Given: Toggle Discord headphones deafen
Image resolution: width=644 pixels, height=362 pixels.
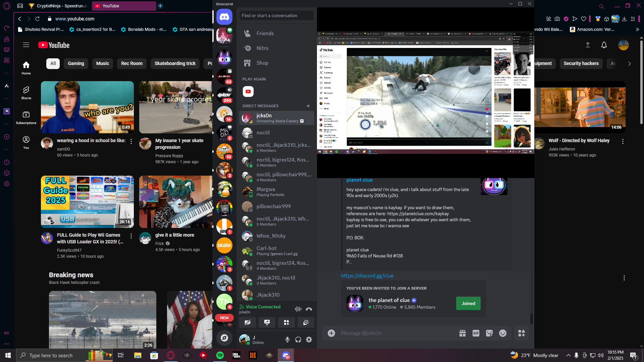Looking at the screenshot, I should pyautogui.click(x=298, y=340).
